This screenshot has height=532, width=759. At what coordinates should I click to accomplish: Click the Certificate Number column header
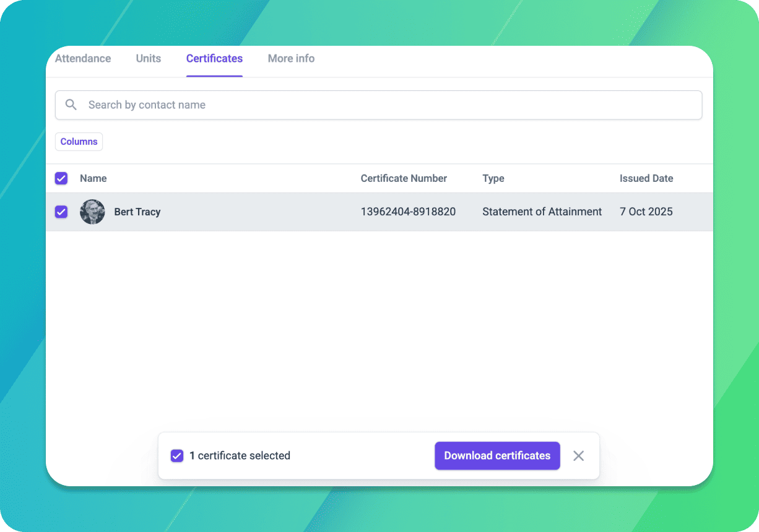point(404,178)
